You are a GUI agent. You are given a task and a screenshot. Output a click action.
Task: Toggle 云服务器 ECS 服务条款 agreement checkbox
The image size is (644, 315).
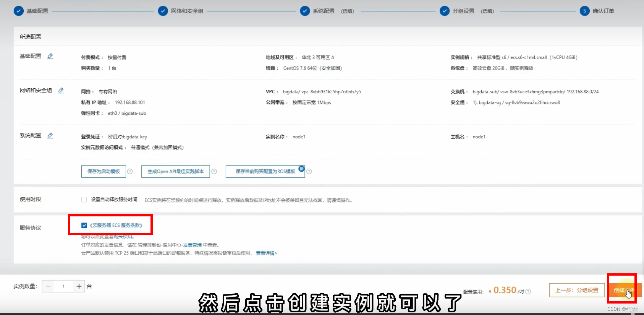click(84, 226)
